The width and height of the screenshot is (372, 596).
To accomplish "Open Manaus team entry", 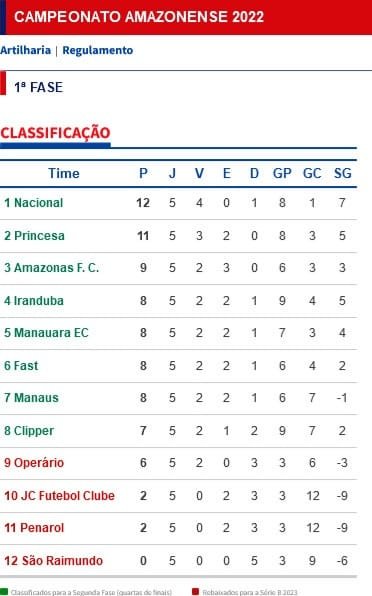I will pyautogui.click(x=36, y=398).
